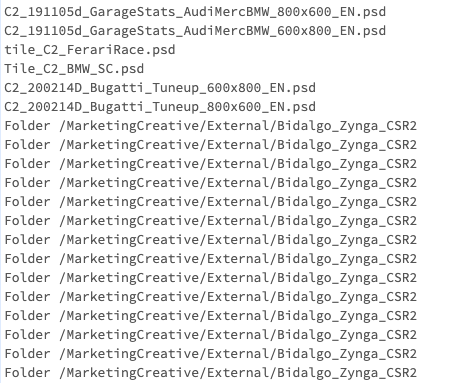Click the Tile_C2_BMW_SC.psd file name
The width and height of the screenshot is (467, 383).
tap(74, 69)
